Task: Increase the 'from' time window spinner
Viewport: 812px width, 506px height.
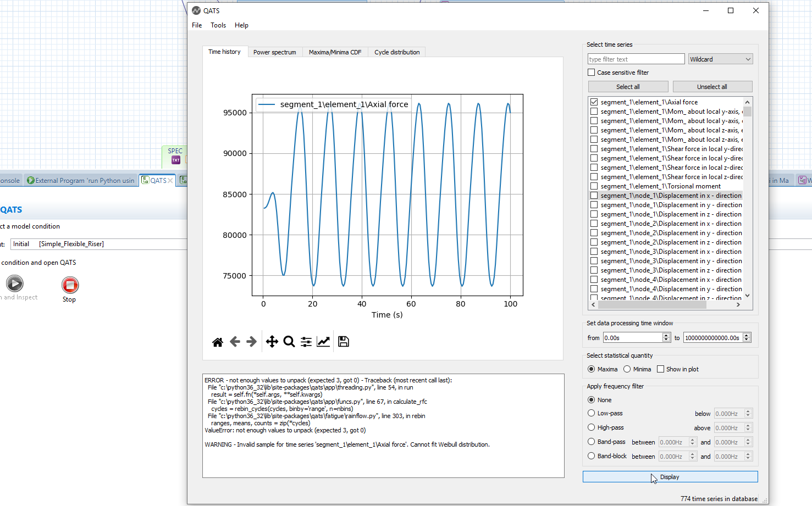Action: point(666,335)
